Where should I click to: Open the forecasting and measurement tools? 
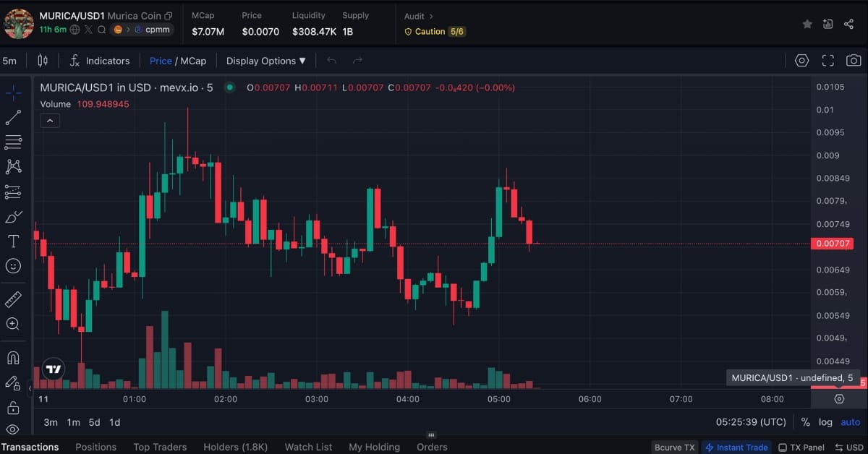(13, 192)
